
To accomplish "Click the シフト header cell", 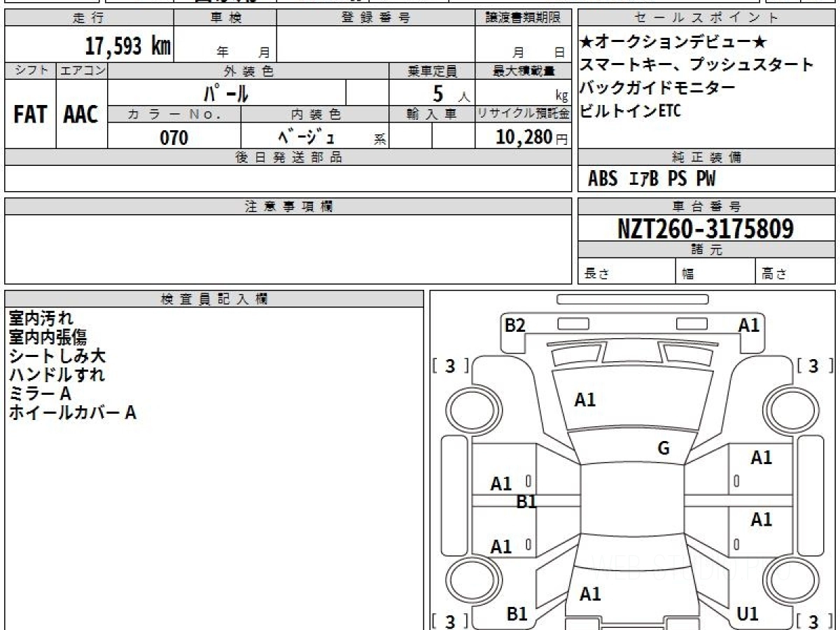I will point(30,71).
